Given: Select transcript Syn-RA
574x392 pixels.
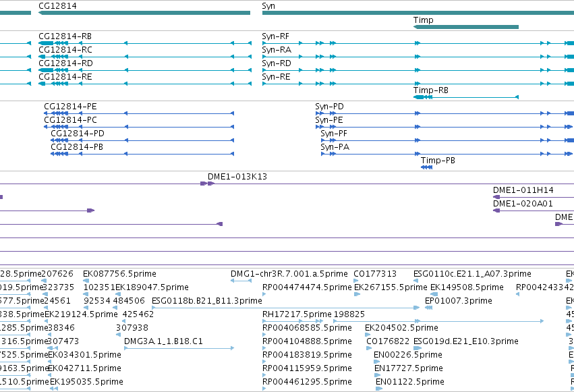Looking at the screenshot, I should coord(277,50).
